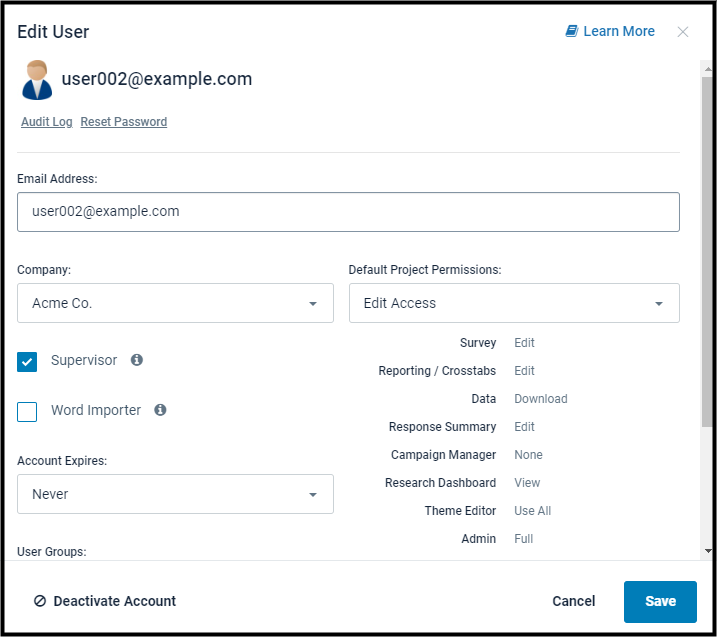This screenshot has height=637, width=717.
Task: Click the scrollbar down arrow
Action: coord(708,551)
